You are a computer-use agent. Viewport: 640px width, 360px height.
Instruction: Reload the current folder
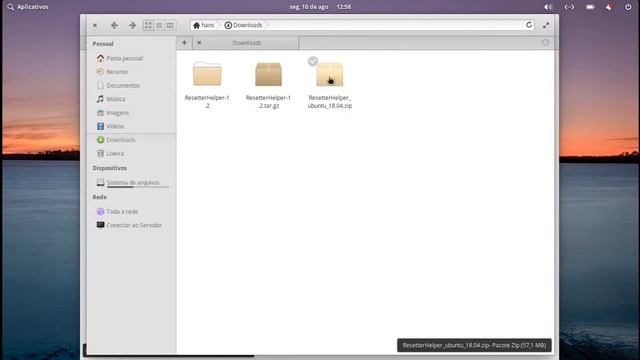tap(529, 25)
